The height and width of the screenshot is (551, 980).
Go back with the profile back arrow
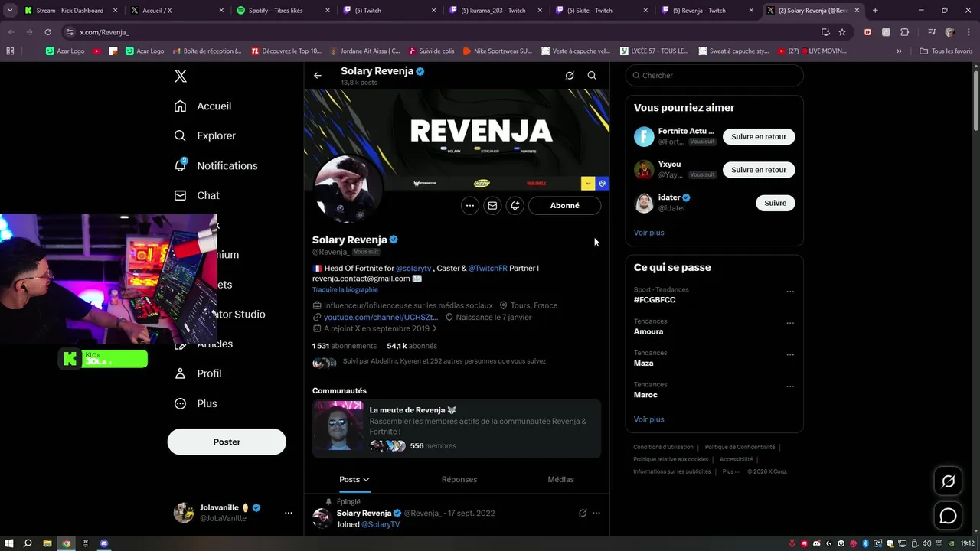tap(318, 75)
